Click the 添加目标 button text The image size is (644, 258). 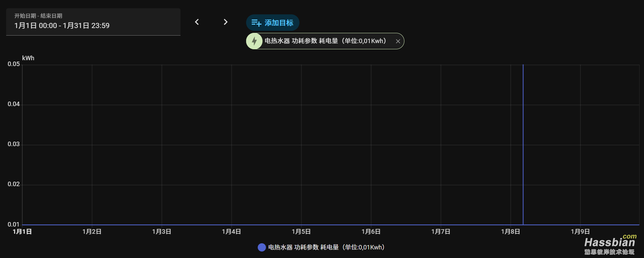(279, 23)
